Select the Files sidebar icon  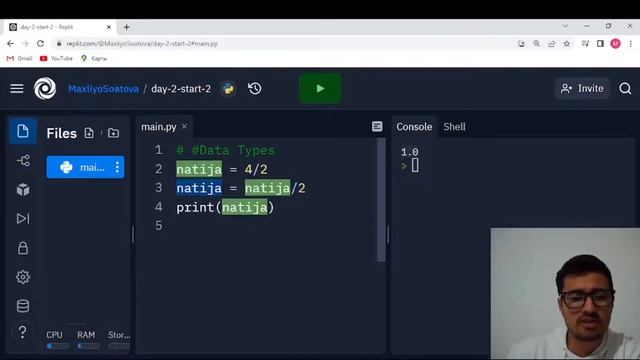pos(23,131)
